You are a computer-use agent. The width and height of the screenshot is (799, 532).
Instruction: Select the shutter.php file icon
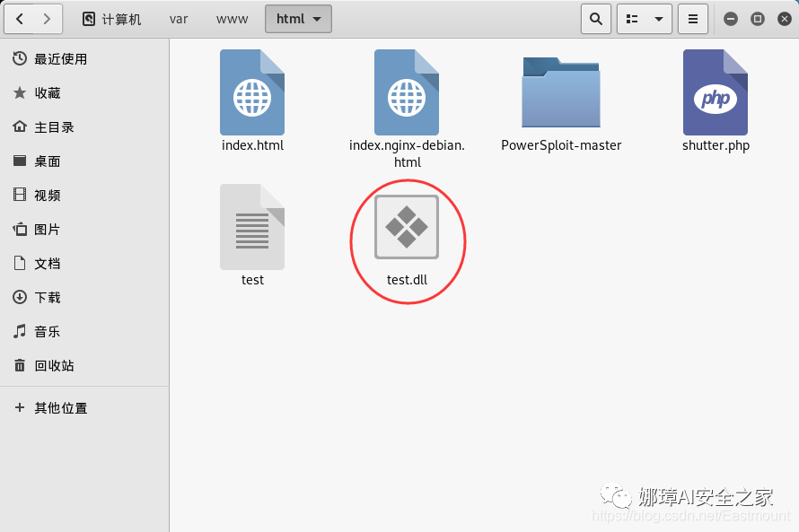(x=716, y=92)
